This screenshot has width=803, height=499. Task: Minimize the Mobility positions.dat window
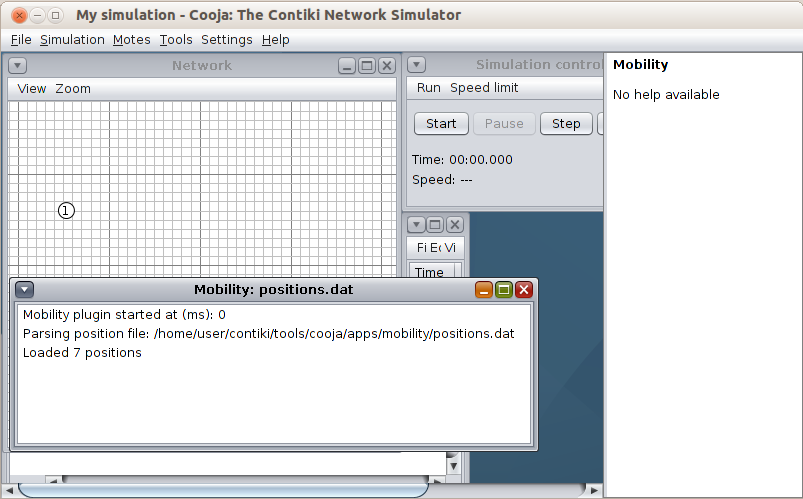484,290
